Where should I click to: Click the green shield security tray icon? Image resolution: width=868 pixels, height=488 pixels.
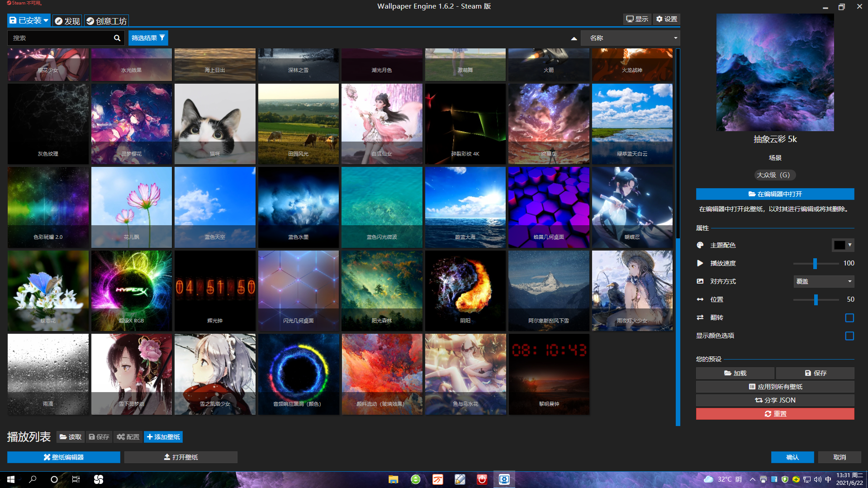(x=785, y=479)
